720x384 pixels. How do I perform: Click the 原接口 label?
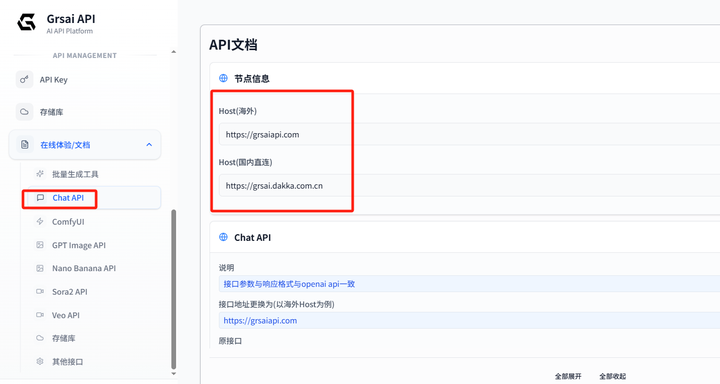(x=230, y=341)
